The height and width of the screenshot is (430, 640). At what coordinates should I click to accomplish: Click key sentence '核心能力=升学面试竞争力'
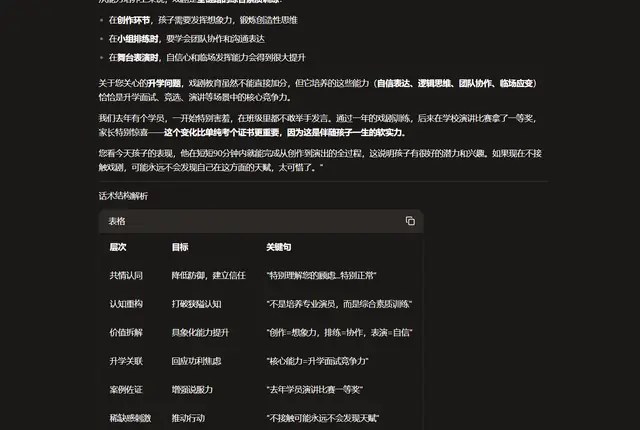pyautogui.click(x=317, y=361)
